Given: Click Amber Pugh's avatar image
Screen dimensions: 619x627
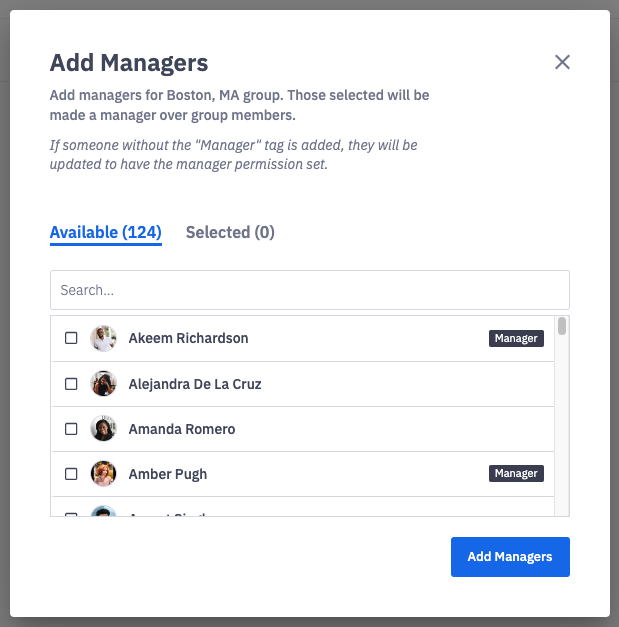Looking at the screenshot, I should pos(103,474).
